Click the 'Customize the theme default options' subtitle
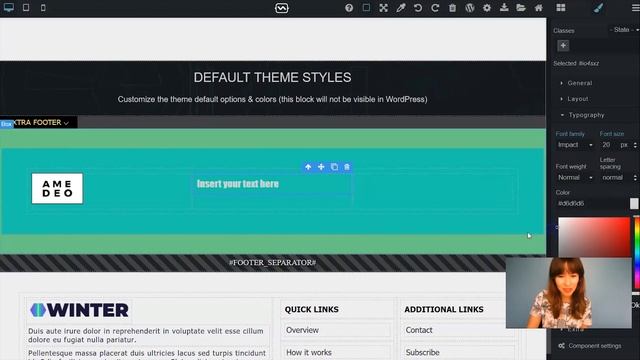 coord(272,99)
